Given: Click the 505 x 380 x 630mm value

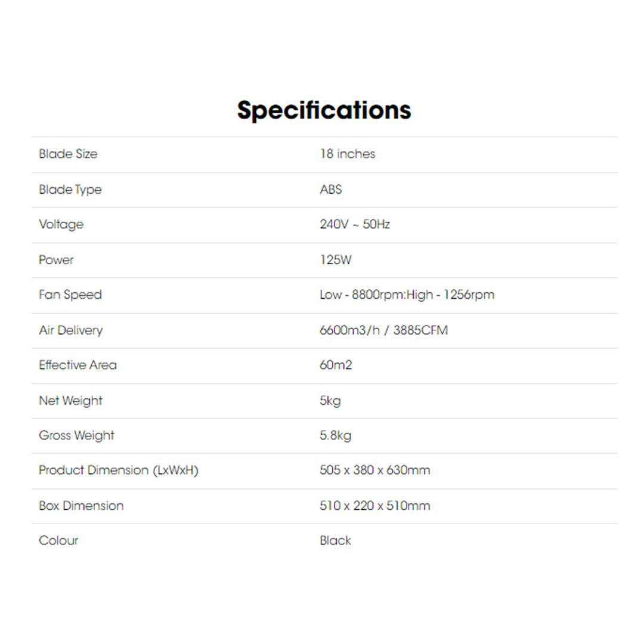Looking at the screenshot, I should click(374, 470).
